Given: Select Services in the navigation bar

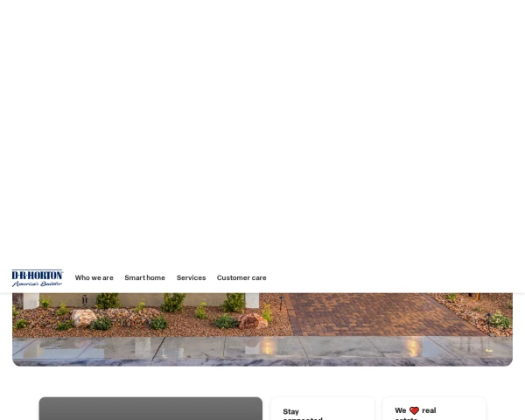Looking at the screenshot, I should (191, 277).
